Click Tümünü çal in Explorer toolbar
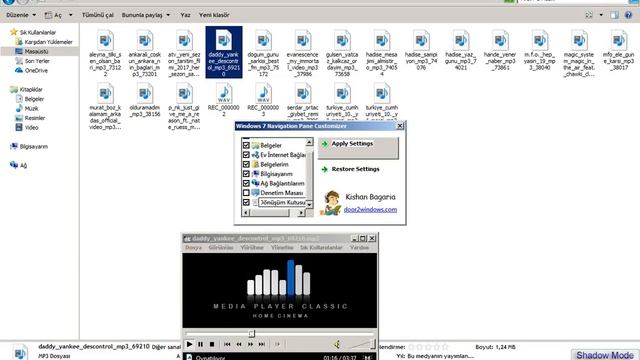This screenshot has width=640, height=360. 98,15
